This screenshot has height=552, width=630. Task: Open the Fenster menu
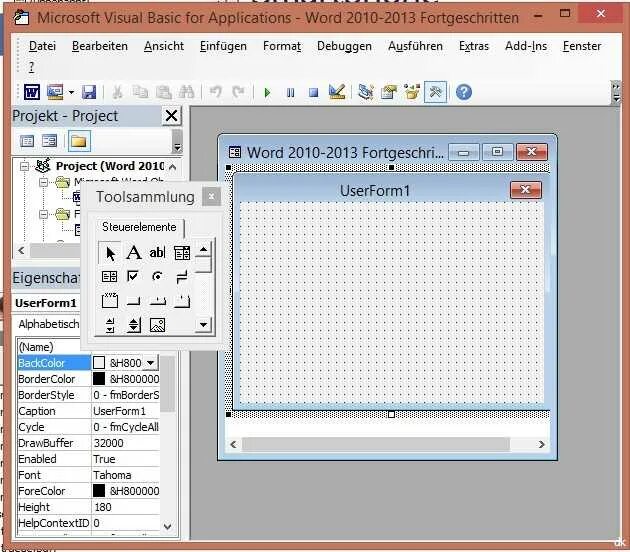pyautogui.click(x=582, y=46)
